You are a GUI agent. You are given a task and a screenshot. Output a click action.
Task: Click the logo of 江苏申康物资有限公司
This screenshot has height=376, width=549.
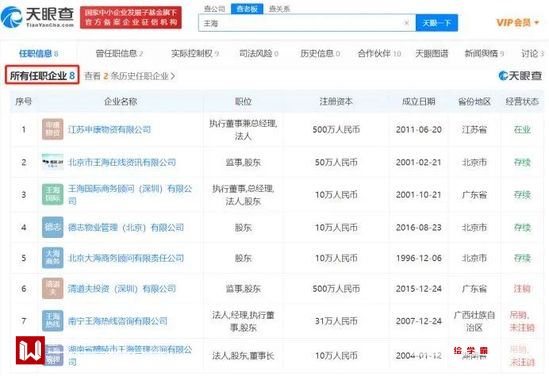point(53,130)
